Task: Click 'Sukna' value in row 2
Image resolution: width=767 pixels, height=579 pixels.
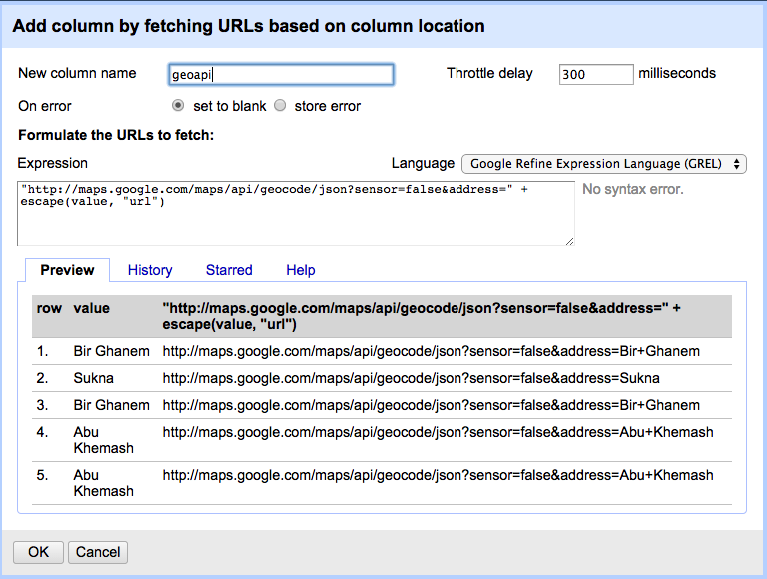Action: click(93, 378)
